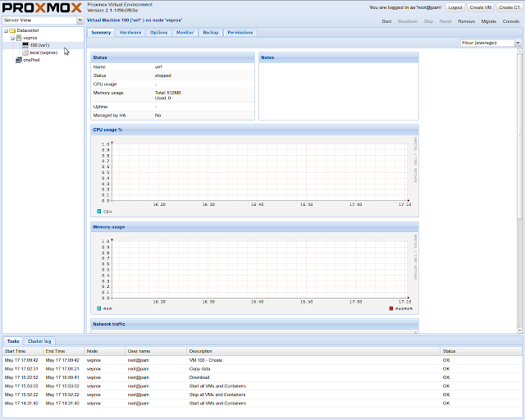Viewport: 525px width, 420px height.
Task: Click the VM 100 (ve1) monitor icon
Action: (x=25, y=45)
